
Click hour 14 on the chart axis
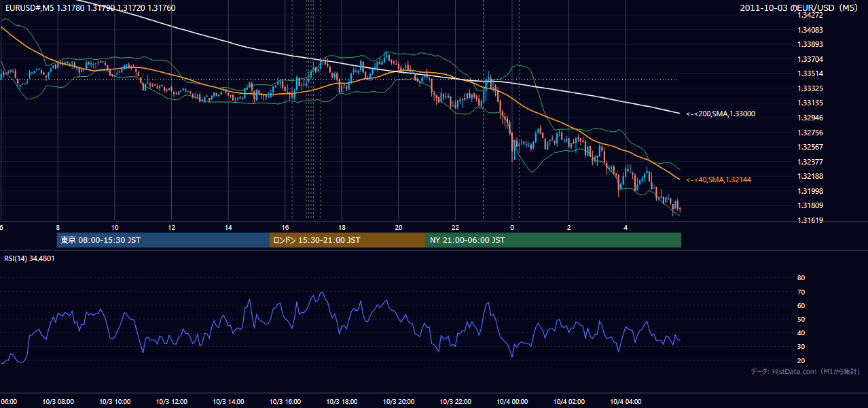[x=228, y=227]
